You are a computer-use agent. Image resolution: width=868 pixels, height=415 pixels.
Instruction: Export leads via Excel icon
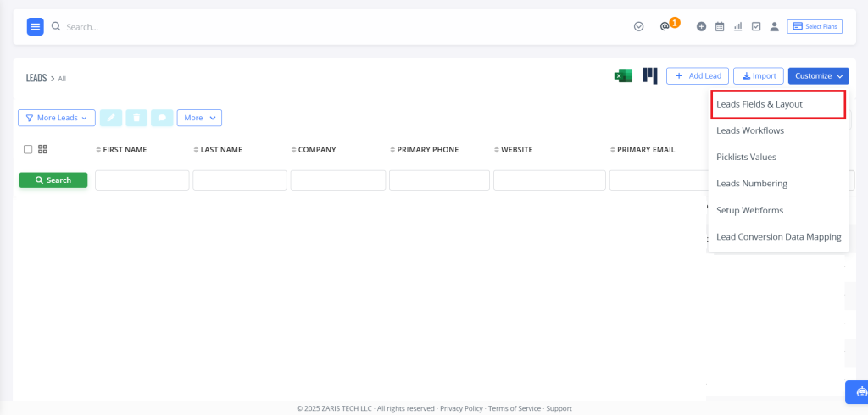[x=623, y=76]
